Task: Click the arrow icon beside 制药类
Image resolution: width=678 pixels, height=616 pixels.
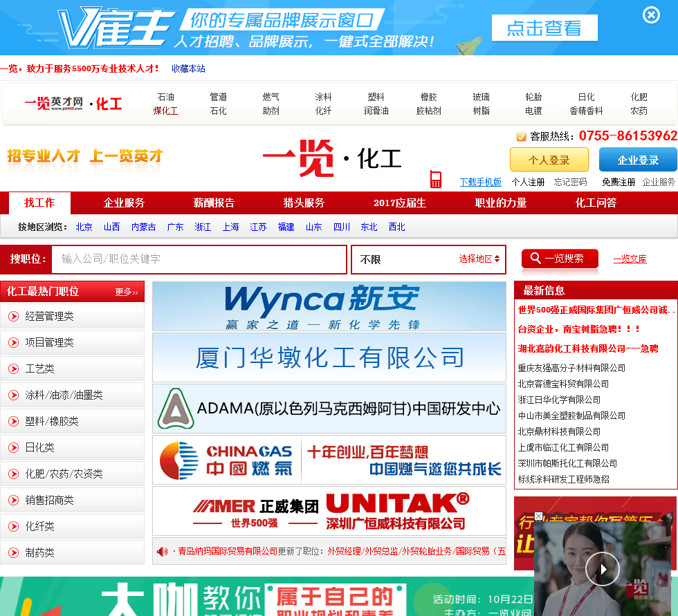Action: [14, 552]
